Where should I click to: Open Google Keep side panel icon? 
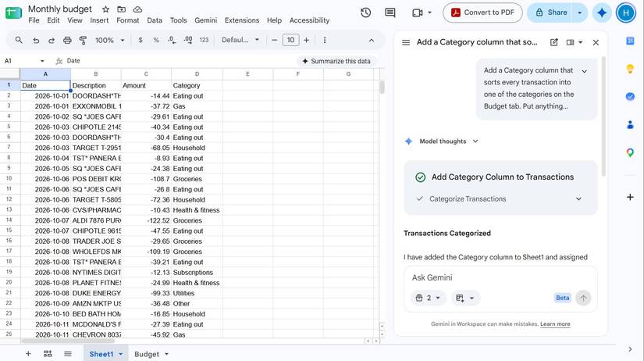coord(630,69)
